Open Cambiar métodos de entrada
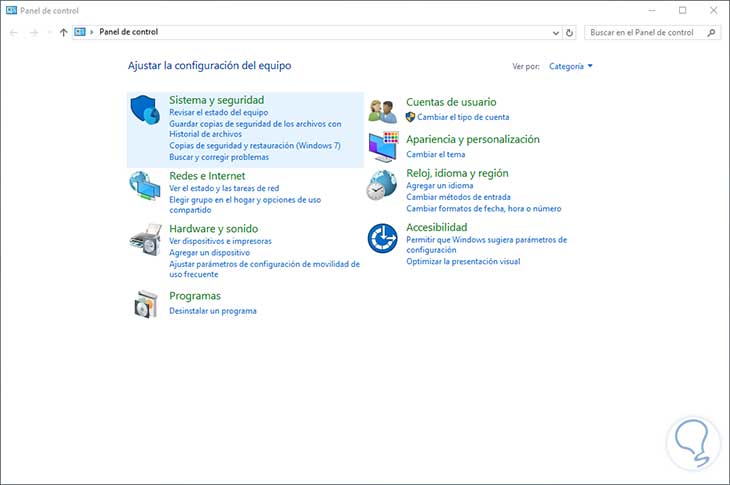This screenshot has width=730, height=485. pyautogui.click(x=458, y=197)
